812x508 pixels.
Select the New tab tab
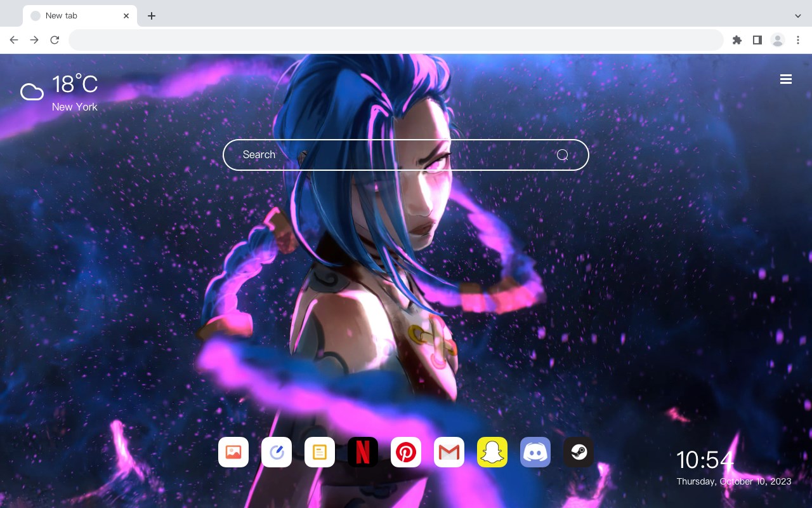[x=80, y=16]
